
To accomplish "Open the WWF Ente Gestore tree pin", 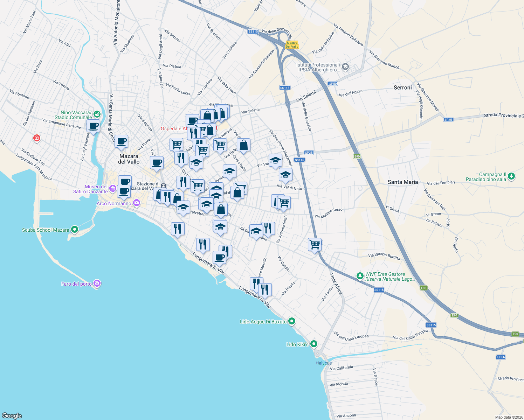I will tap(360, 276).
